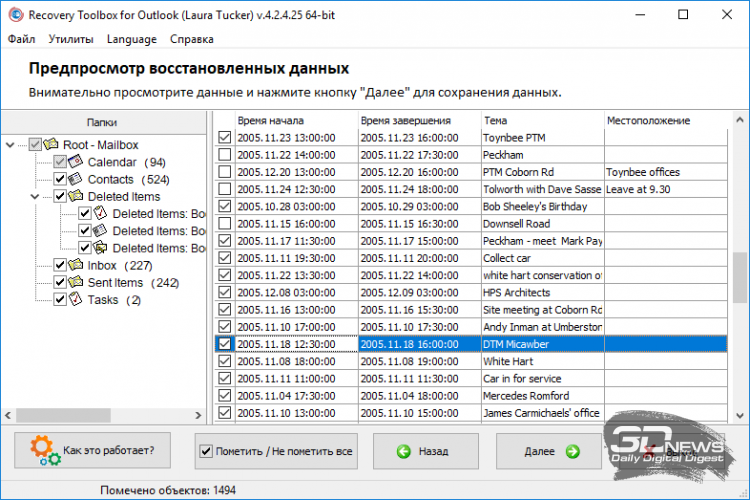Check the Peckham 14:00 row checkbox
The image size is (750, 500).
tap(224, 155)
